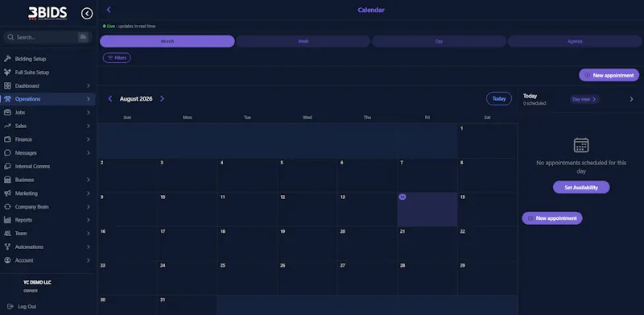Expand the Operations menu chevron
This screenshot has width=644, height=315.
tap(89, 99)
